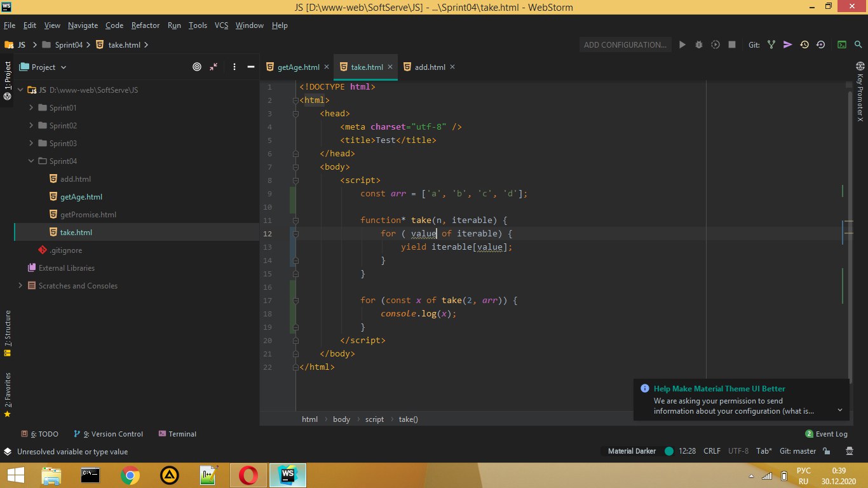
Task: Collapse the Sprint04 folder
Action: tap(31, 161)
